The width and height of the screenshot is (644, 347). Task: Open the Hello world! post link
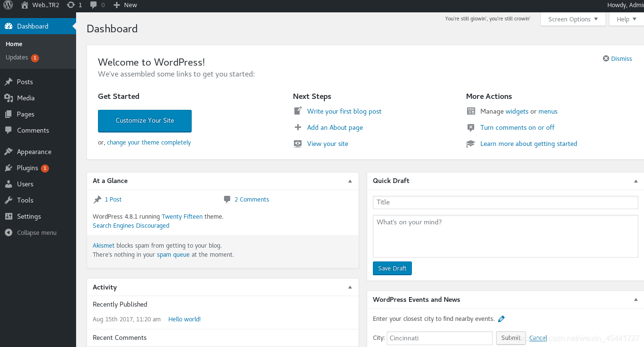(x=185, y=319)
